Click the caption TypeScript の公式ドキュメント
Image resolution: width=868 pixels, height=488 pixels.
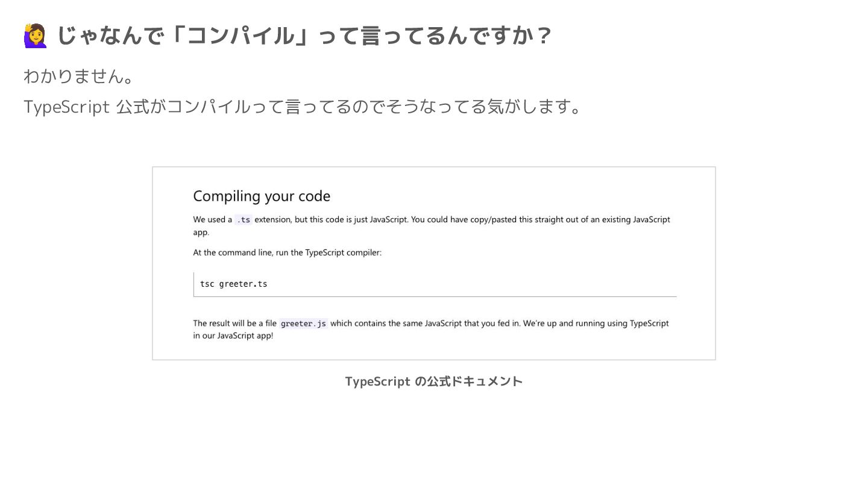(434, 381)
